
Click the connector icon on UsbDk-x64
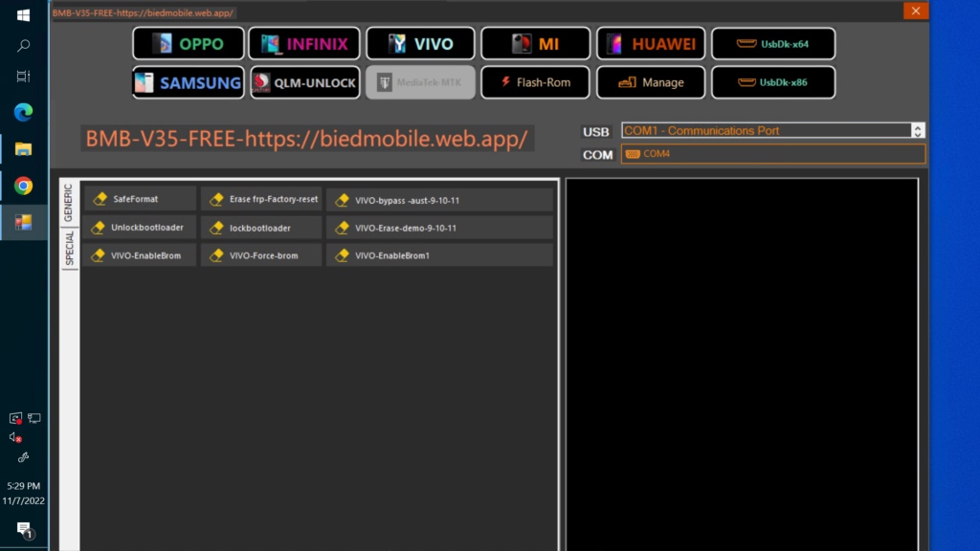point(746,44)
